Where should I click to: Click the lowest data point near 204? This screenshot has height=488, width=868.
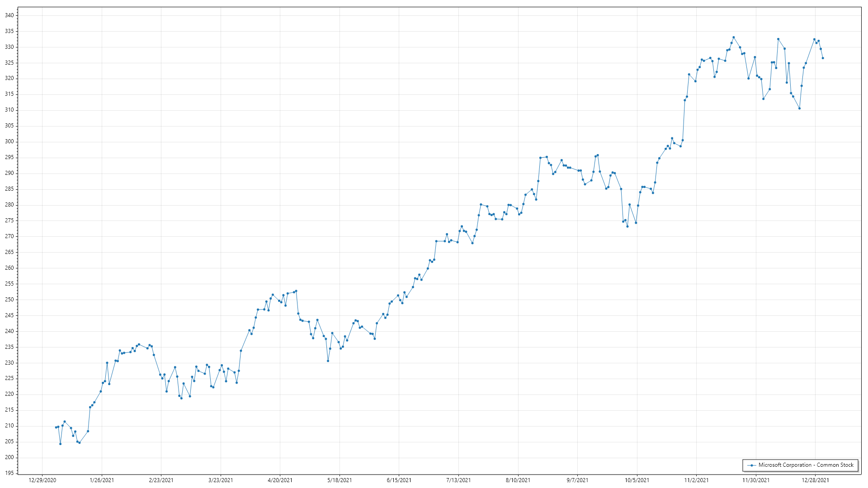pos(60,444)
